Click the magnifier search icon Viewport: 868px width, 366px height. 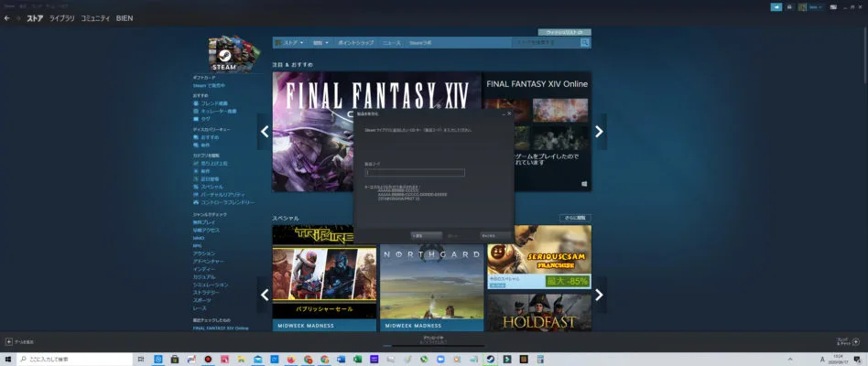[585, 43]
